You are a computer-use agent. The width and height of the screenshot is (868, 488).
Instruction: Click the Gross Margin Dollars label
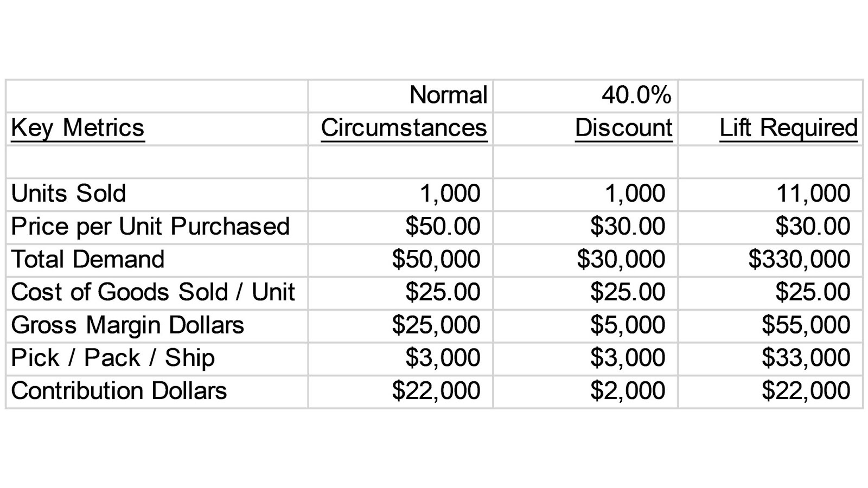point(127,325)
